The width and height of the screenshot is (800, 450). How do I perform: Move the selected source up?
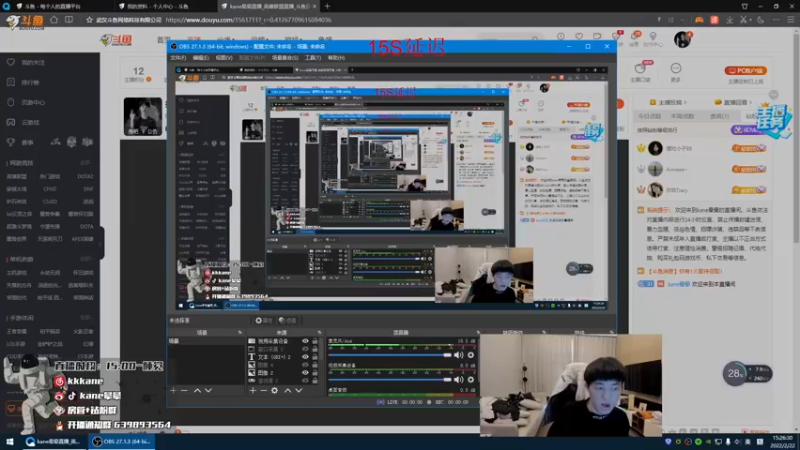click(287, 390)
